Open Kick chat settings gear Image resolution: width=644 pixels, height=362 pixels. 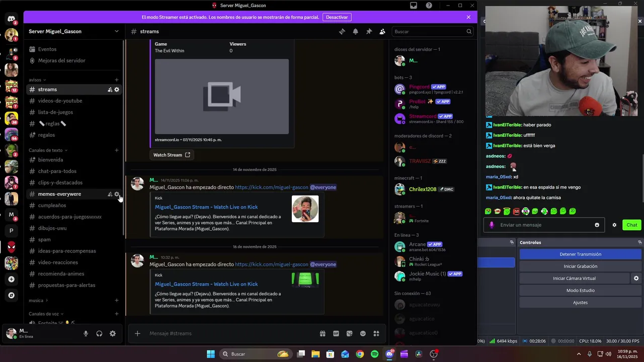(614, 225)
